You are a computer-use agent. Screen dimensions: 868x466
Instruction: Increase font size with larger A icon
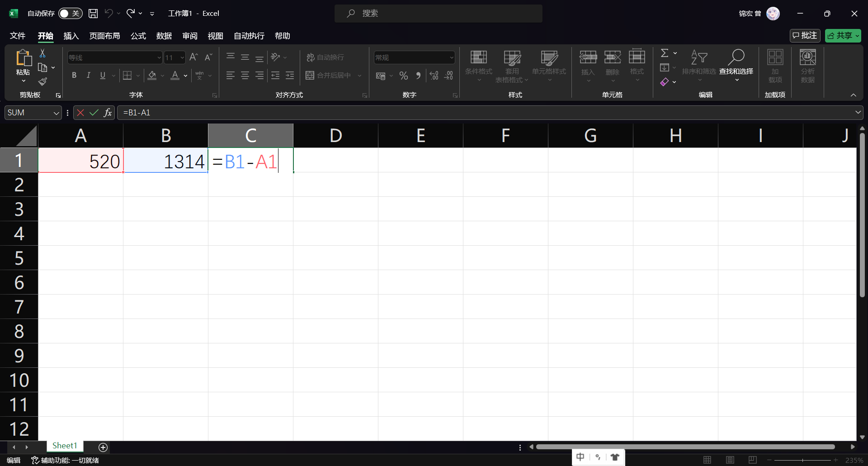193,57
